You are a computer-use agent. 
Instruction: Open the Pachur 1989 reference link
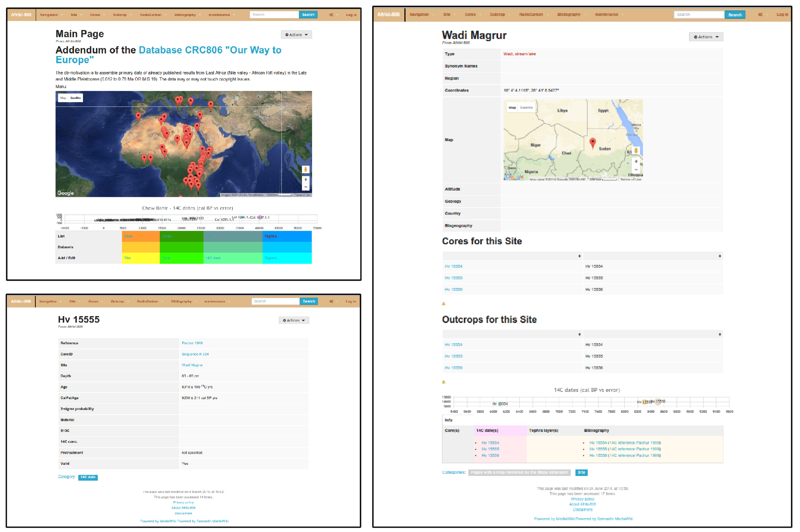(x=192, y=343)
